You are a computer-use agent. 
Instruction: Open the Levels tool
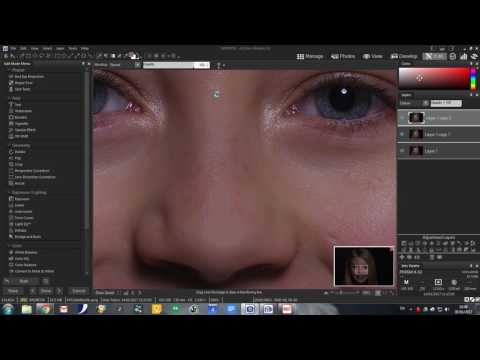pyautogui.click(x=16, y=205)
